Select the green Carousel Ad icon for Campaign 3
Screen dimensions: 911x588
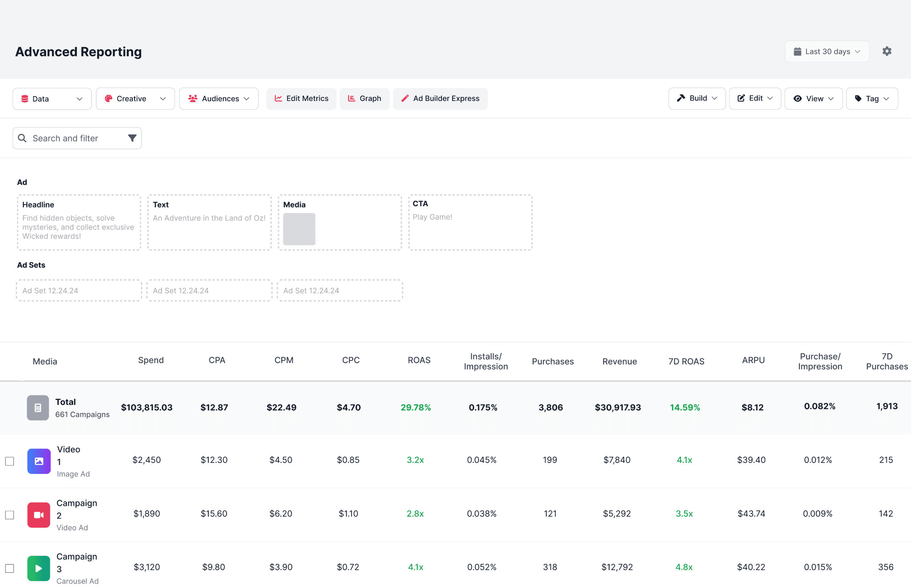point(38,568)
